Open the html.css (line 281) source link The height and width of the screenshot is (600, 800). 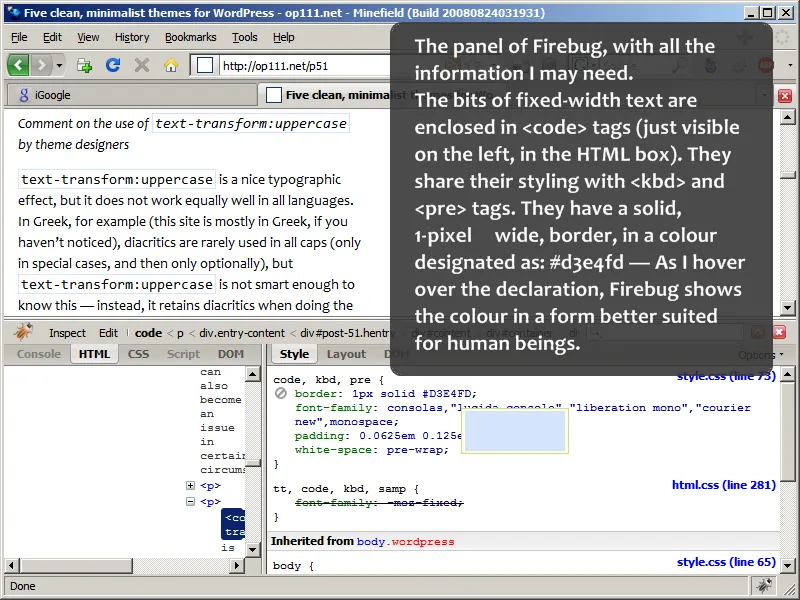723,485
